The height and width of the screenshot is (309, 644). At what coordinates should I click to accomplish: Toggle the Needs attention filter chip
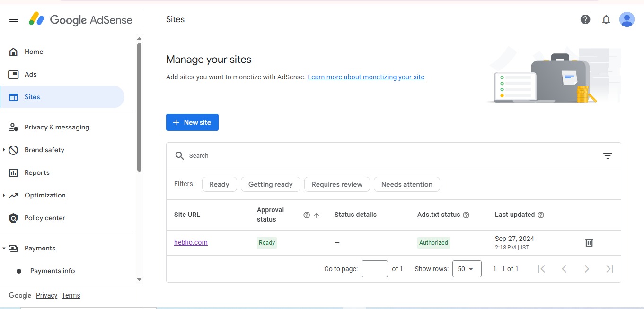click(x=407, y=184)
